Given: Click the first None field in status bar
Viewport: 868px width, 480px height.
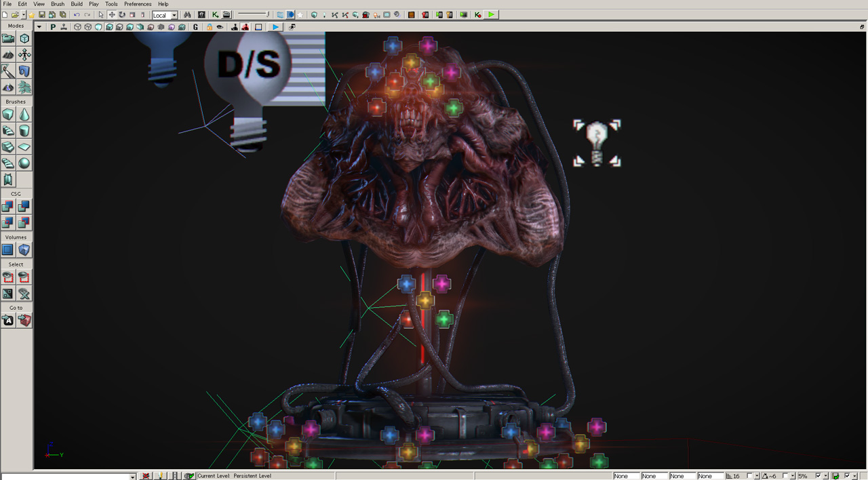Looking at the screenshot, I should tap(626, 476).
